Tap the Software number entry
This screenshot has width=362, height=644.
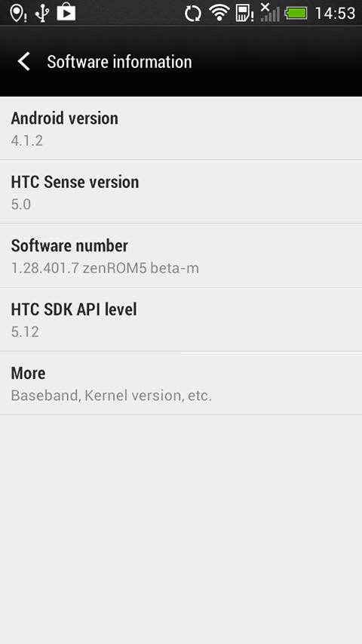pos(181,255)
